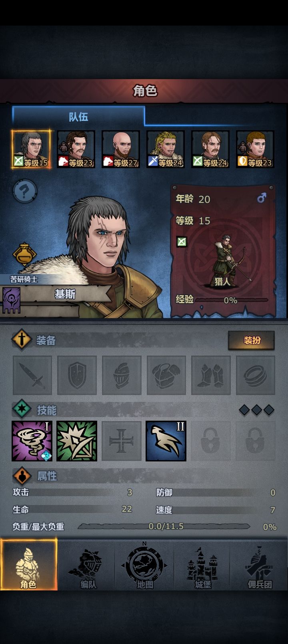Screen dimensions: 288x644
Task: Select the level 23 shield character portrait
Action: tap(255, 149)
